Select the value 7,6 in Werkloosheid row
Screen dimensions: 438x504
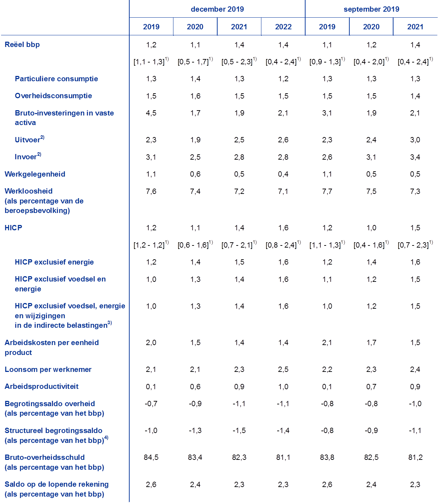(151, 191)
